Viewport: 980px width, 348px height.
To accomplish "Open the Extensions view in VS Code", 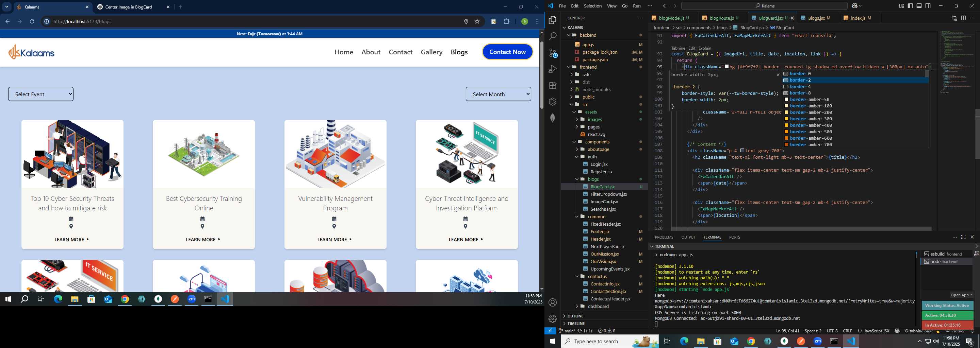I will (552, 86).
